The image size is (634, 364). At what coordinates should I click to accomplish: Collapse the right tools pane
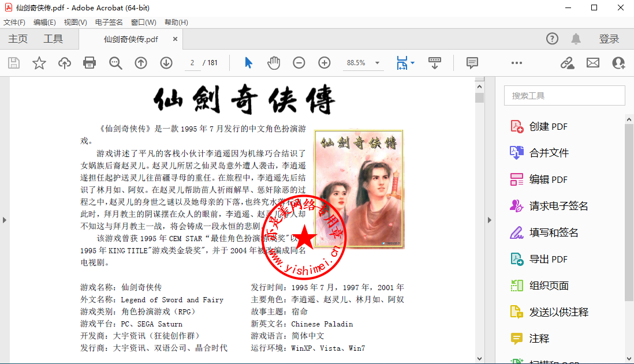(x=489, y=220)
